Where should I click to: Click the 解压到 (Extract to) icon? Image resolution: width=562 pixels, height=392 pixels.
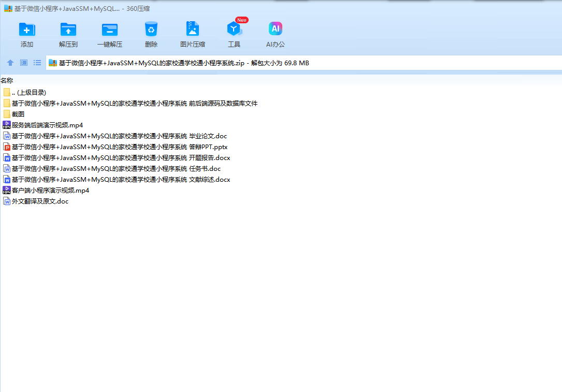(68, 30)
